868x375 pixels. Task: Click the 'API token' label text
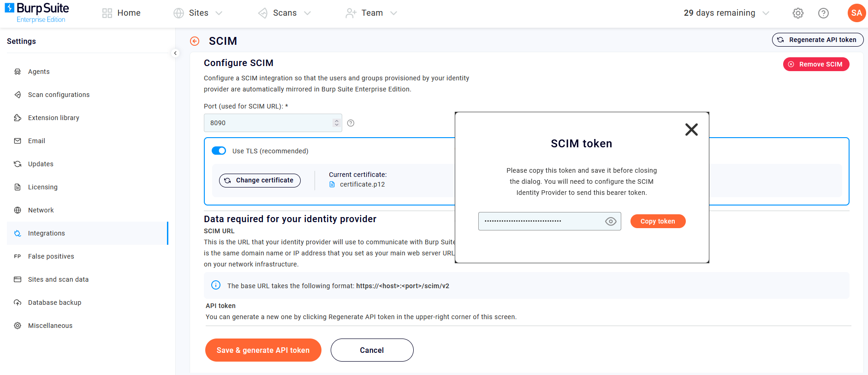(x=220, y=306)
